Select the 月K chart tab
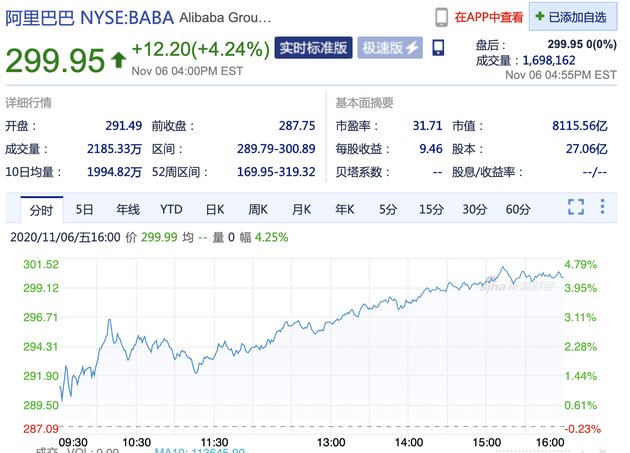This screenshot has width=630, height=453. pos(301,209)
